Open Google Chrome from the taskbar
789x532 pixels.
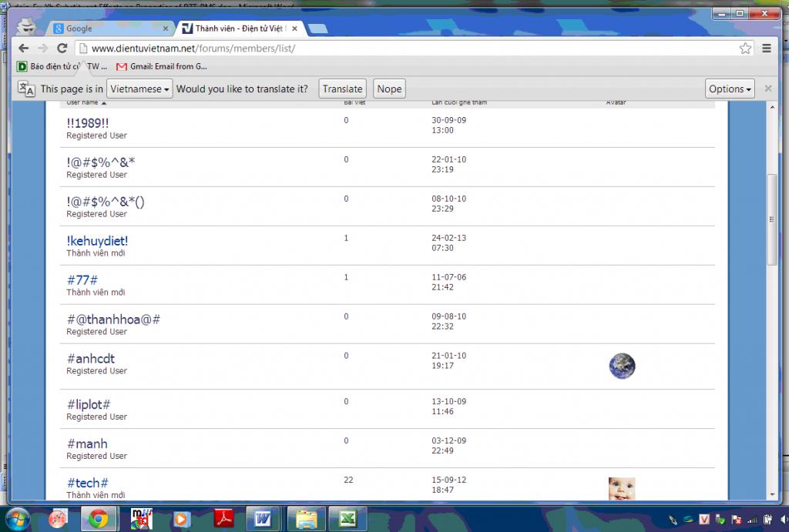[99, 519]
